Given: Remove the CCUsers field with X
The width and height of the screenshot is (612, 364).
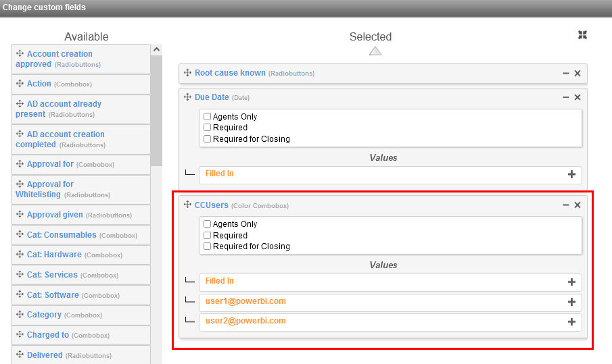Looking at the screenshot, I should point(578,205).
